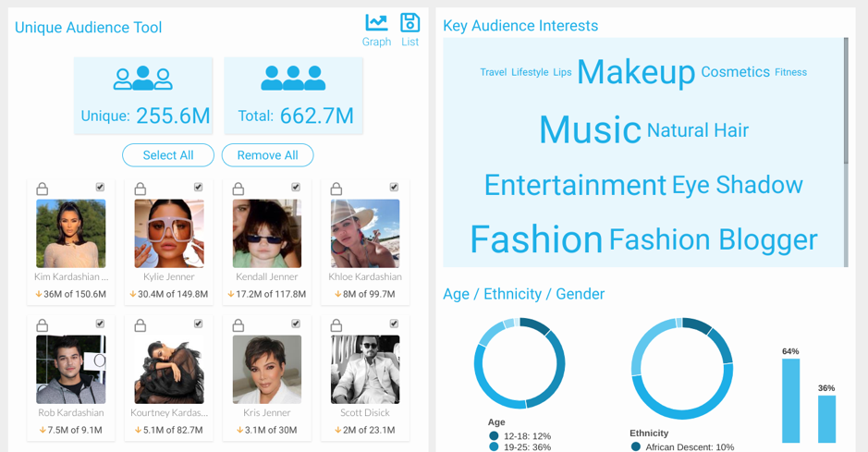Click the 19-25: 36% legend swatch
Viewport: 868px width, 452px height.
click(x=495, y=447)
